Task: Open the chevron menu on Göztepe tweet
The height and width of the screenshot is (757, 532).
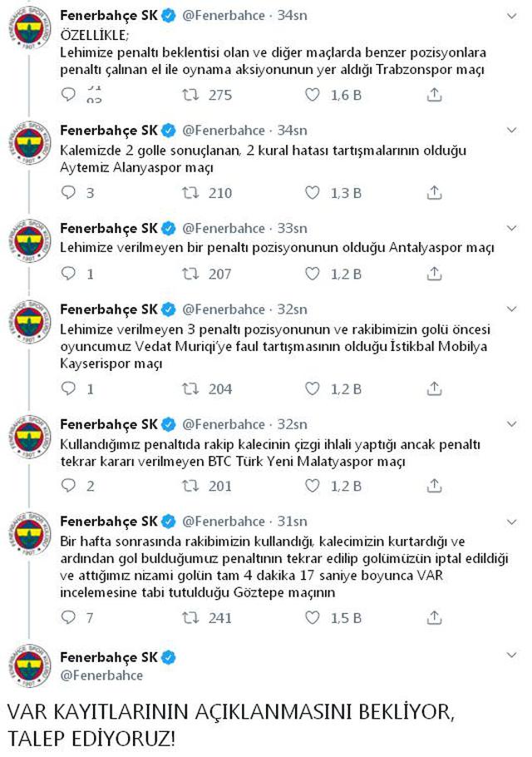Action: (512, 522)
